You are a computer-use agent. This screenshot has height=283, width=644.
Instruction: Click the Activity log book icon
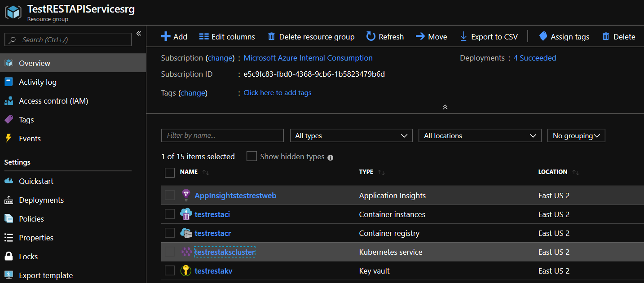coord(9,82)
